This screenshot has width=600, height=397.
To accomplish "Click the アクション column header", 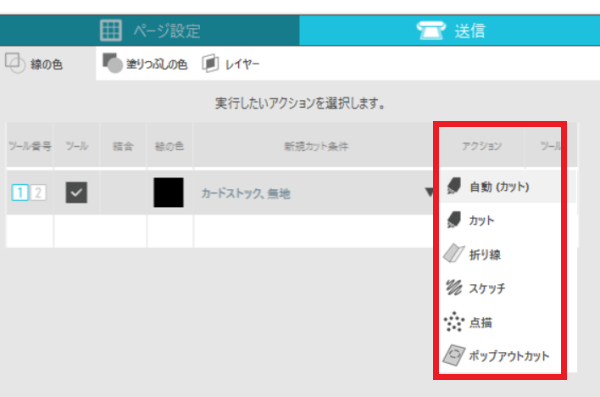I will (x=482, y=146).
